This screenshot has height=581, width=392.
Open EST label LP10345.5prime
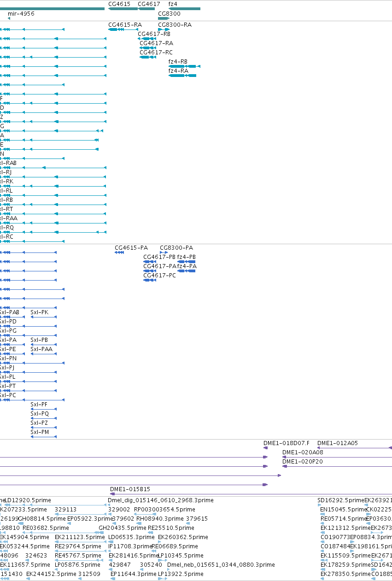[x=181, y=556]
